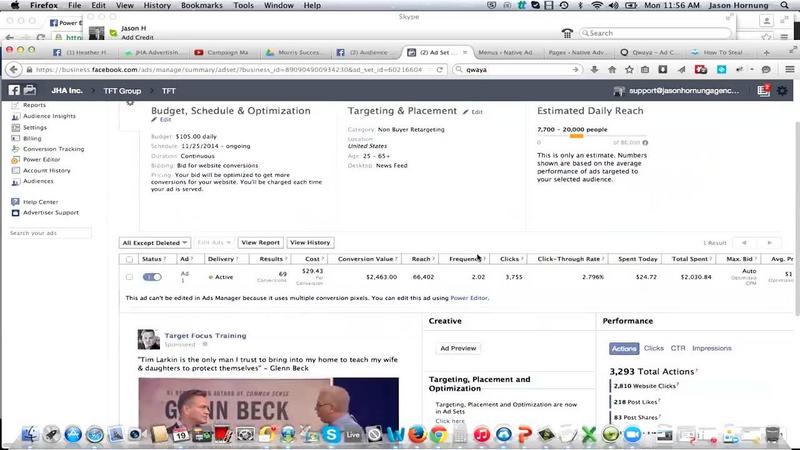Open the settings gear in Facebook header

(x=782, y=91)
